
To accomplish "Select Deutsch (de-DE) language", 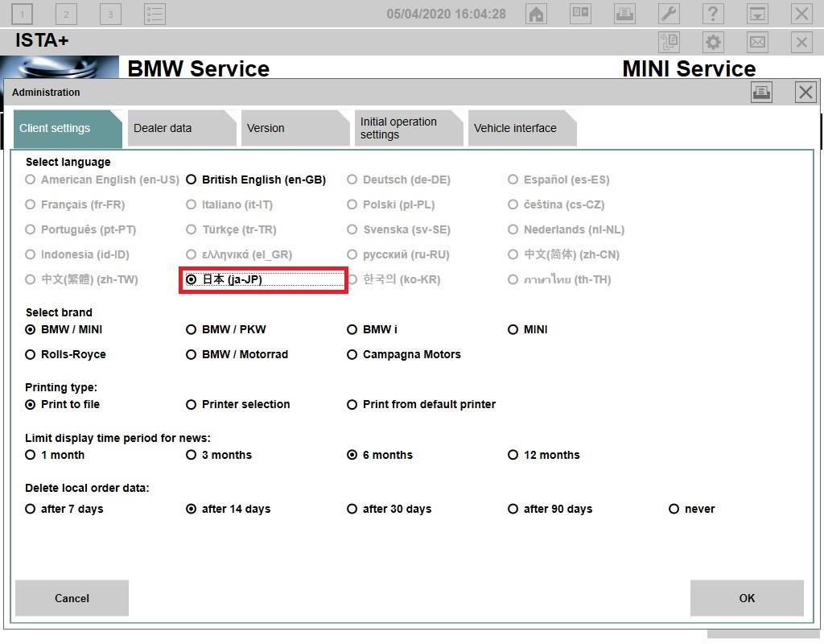I will tap(398, 180).
